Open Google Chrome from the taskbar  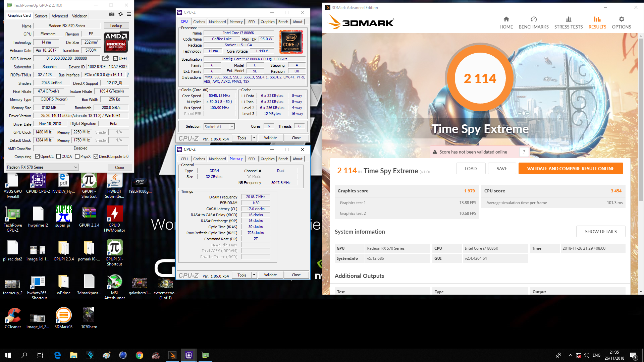pyautogui.click(x=140, y=355)
